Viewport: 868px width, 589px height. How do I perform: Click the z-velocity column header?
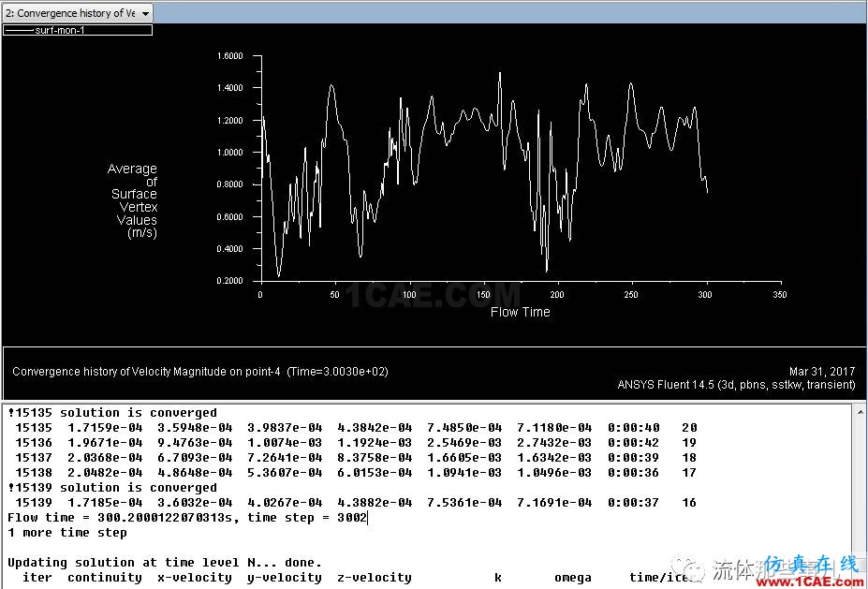pos(375,578)
